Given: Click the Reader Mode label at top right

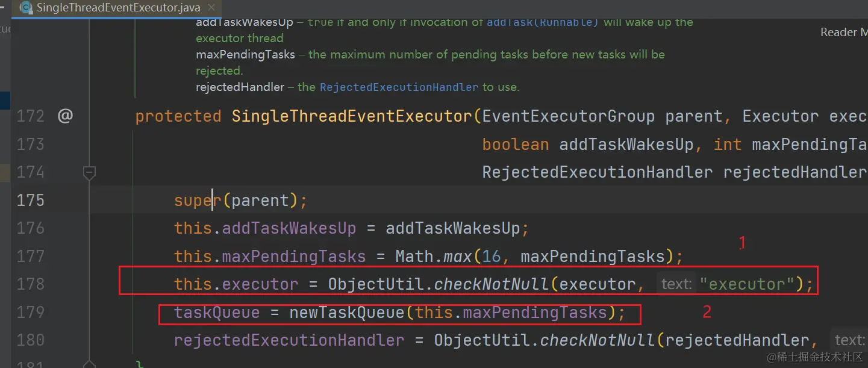Looking at the screenshot, I should click(843, 33).
